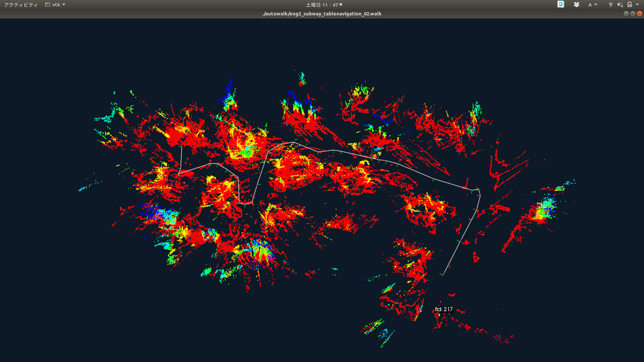
Task: Expand the system menu arrow at far right
Action: (x=637, y=5)
